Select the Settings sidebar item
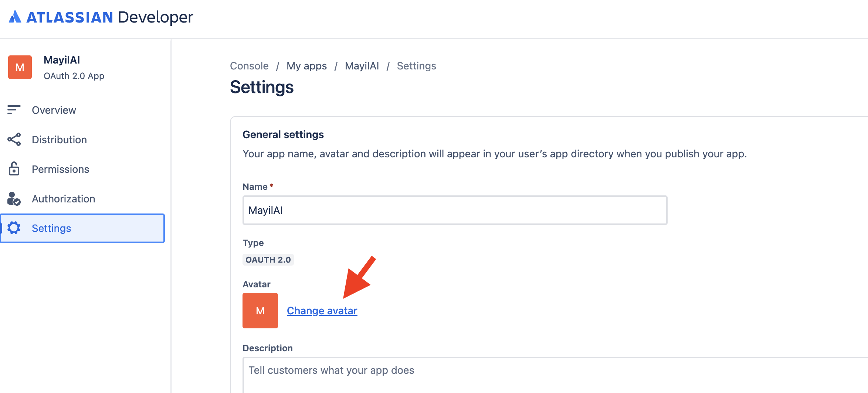 pyautogui.click(x=51, y=228)
